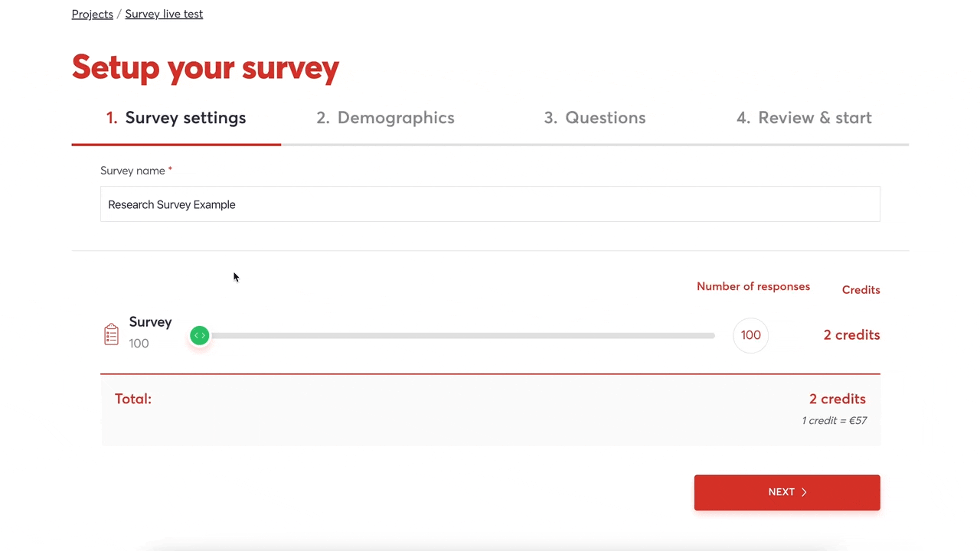Open the Questions tab

pyautogui.click(x=595, y=118)
